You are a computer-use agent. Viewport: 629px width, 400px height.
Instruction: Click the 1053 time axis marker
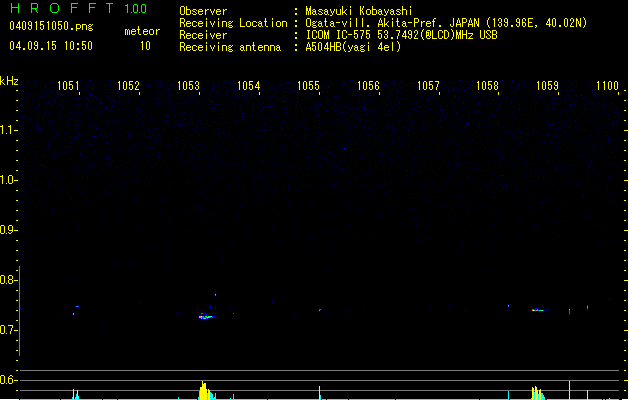188,85
